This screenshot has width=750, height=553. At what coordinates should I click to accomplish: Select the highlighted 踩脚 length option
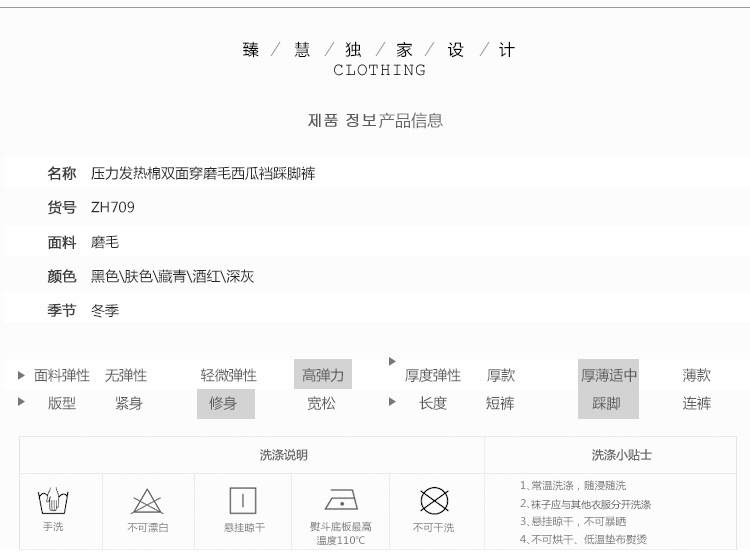pyautogui.click(x=608, y=403)
